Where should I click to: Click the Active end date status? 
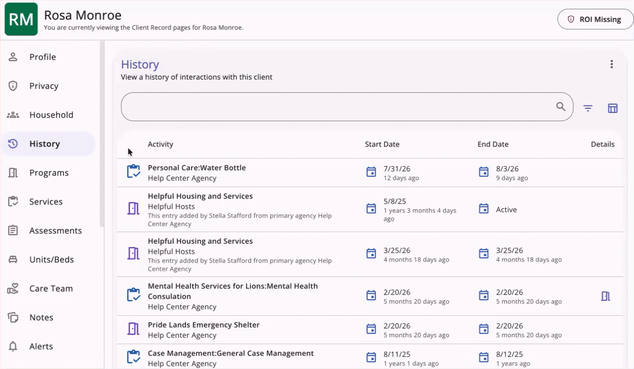pos(506,209)
